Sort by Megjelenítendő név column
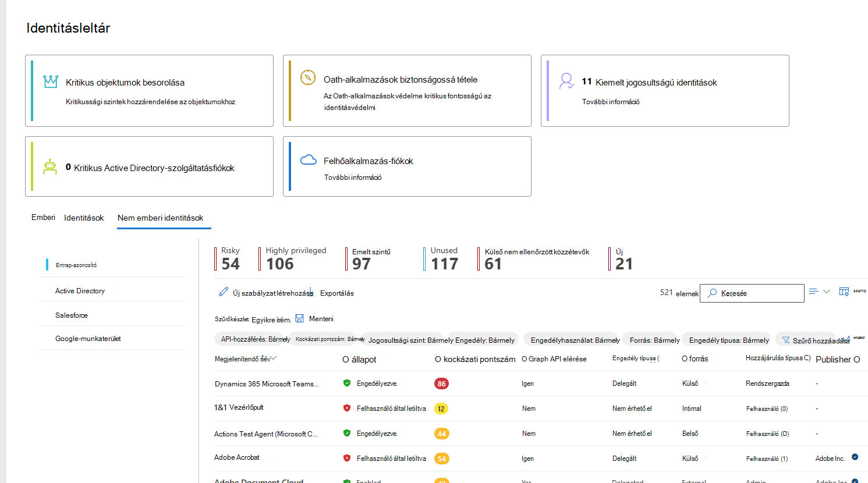 pos(245,359)
